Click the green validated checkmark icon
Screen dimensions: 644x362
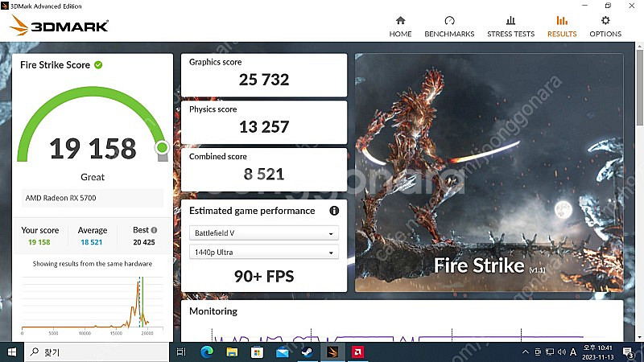[98, 65]
